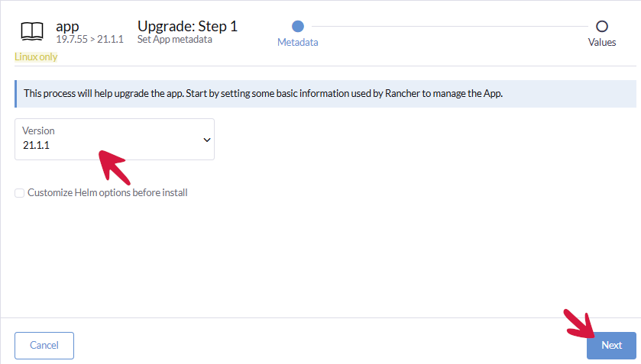Click the blue info banner message
Viewport: 641px width, 364px height.
(x=264, y=94)
